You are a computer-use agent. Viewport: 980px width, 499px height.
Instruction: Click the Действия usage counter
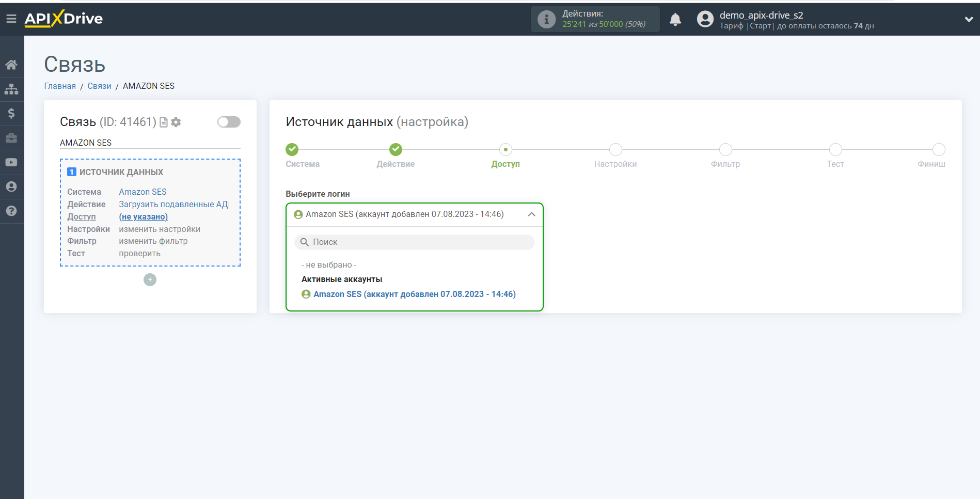click(x=595, y=19)
